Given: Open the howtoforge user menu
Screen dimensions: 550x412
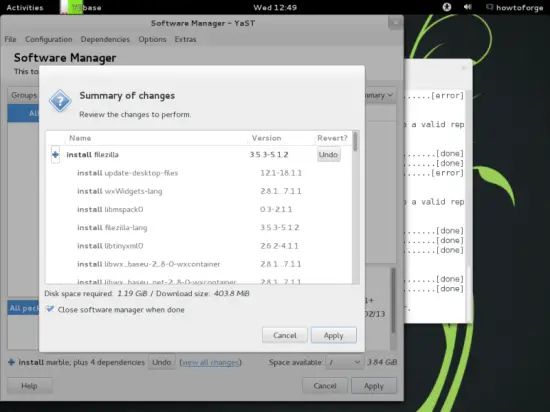Looking at the screenshot, I should (x=515, y=7).
